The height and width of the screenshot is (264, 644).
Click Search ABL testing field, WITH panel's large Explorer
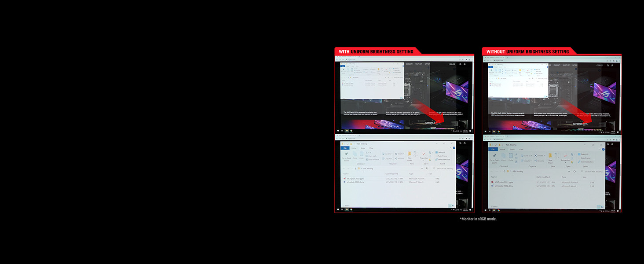click(443, 169)
